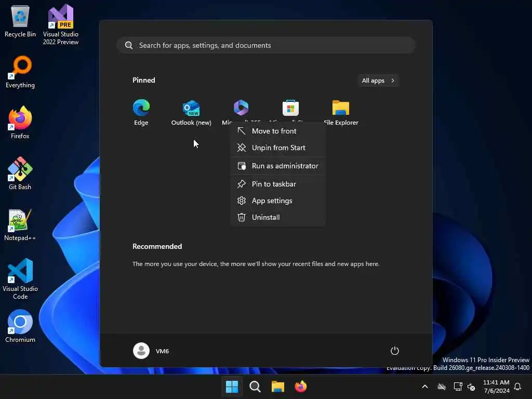Select the Git Bash desktop shortcut

point(20,174)
